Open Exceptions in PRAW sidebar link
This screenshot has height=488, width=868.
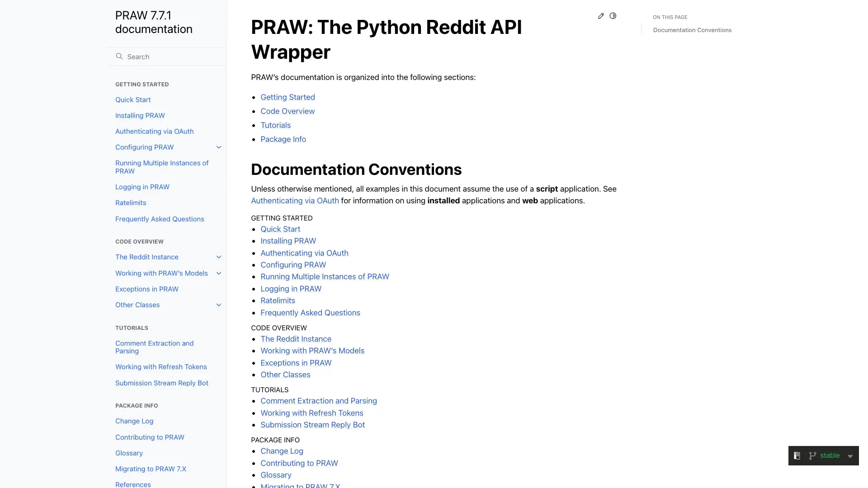pyautogui.click(x=147, y=289)
